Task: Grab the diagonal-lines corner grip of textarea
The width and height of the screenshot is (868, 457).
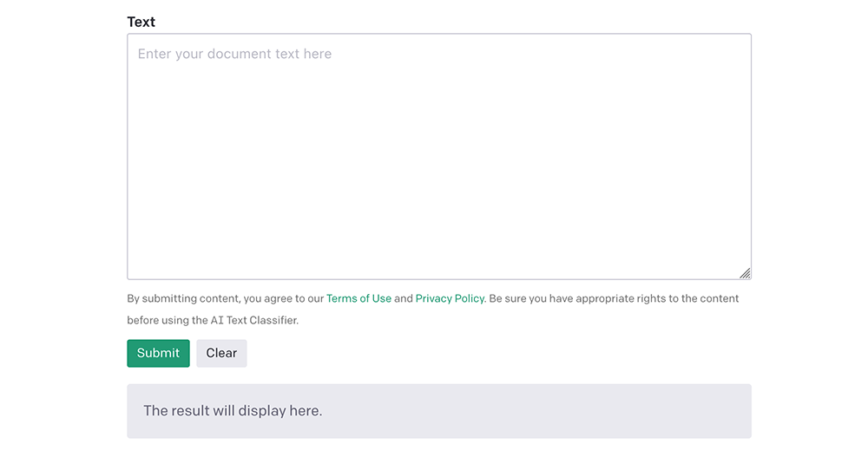Action: click(745, 273)
